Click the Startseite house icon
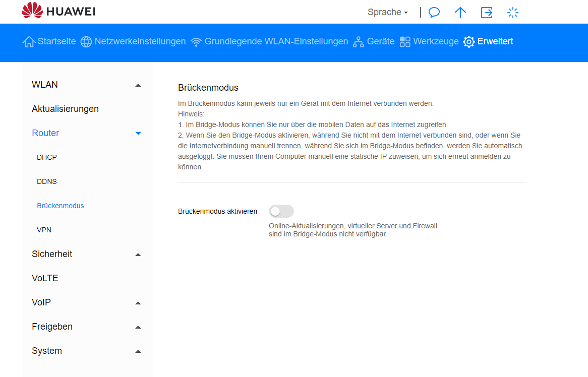This screenshot has height=377, width=588. point(29,42)
